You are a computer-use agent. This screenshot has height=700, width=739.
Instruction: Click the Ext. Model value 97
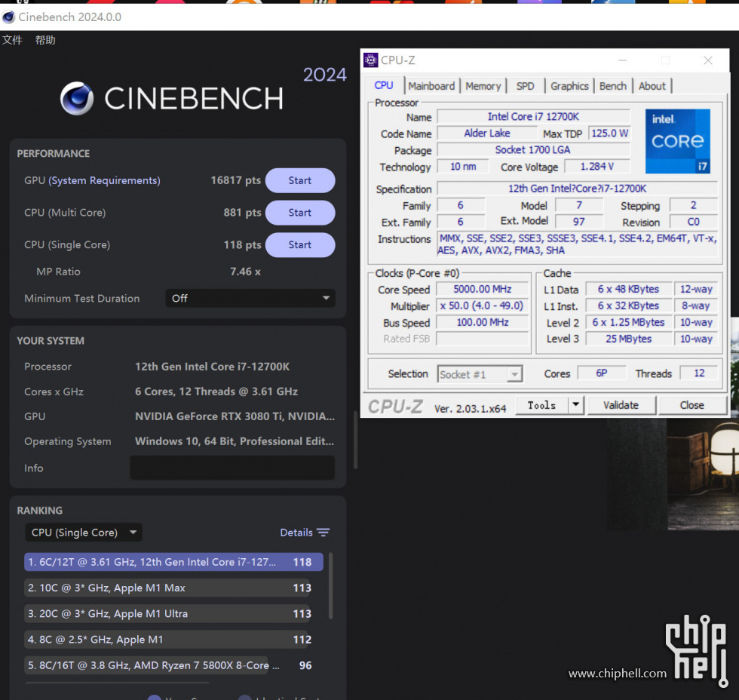(x=579, y=222)
